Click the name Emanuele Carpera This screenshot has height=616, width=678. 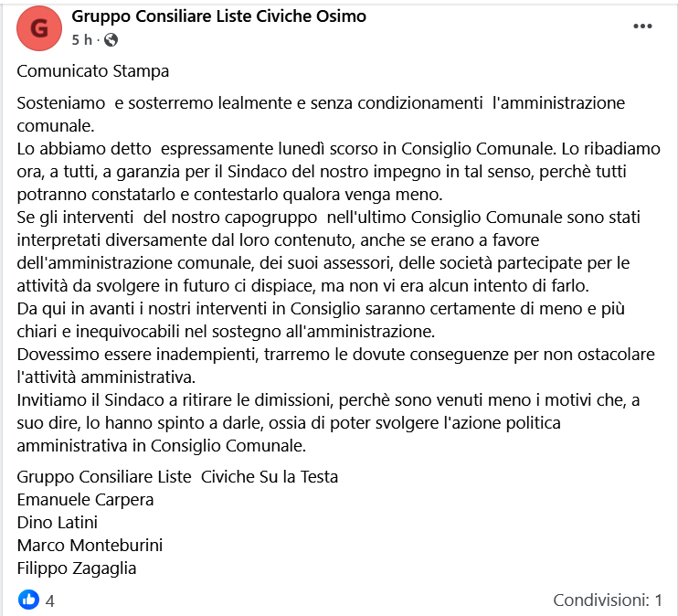[x=86, y=499]
